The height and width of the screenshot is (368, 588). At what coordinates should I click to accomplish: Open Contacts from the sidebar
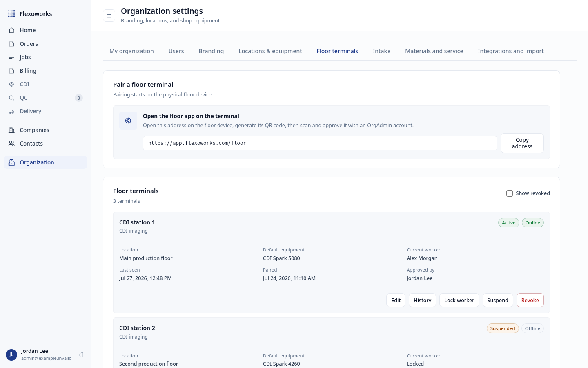click(x=46, y=144)
